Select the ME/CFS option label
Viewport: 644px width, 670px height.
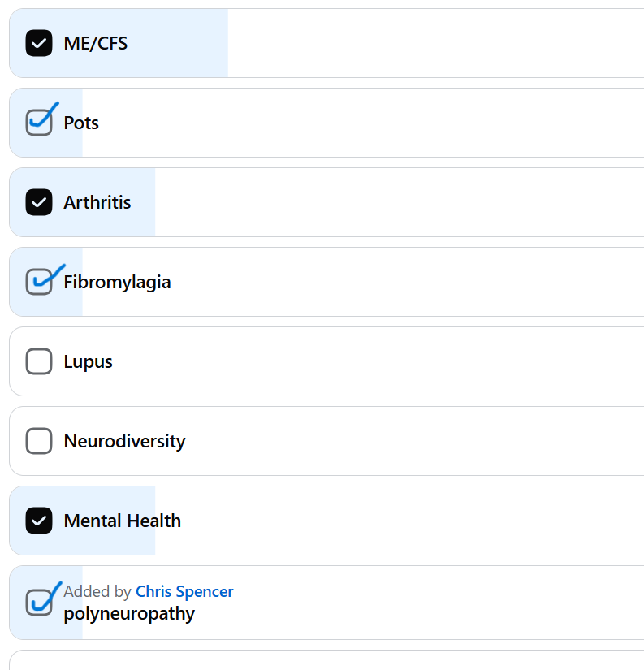pos(95,43)
